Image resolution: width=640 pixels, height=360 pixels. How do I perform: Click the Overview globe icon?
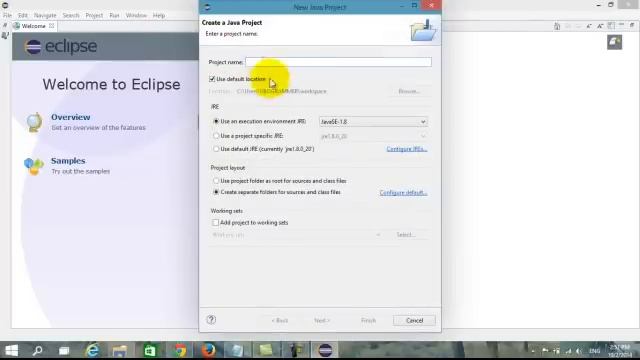point(34,122)
